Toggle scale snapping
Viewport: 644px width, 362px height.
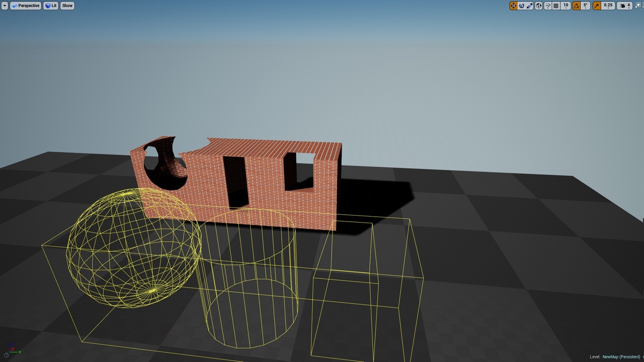pos(597,6)
